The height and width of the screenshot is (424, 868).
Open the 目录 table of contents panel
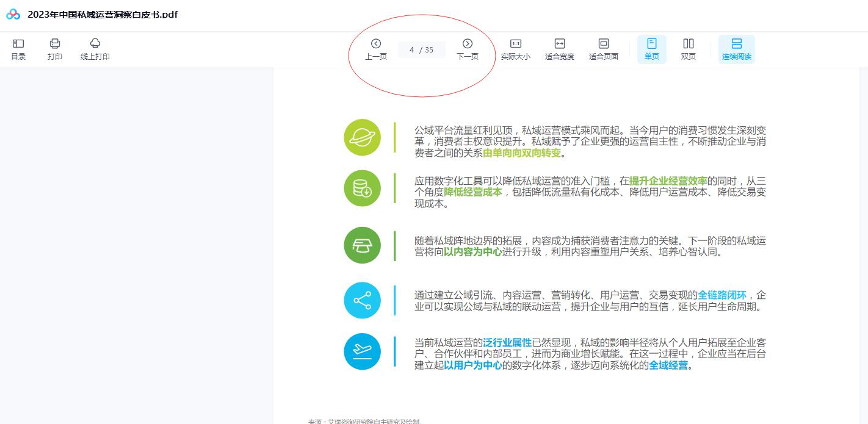coord(18,49)
